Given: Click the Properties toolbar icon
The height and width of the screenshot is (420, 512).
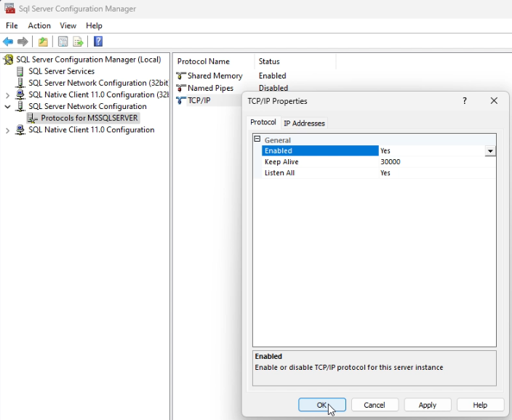Looking at the screenshot, I should point(63,41).
